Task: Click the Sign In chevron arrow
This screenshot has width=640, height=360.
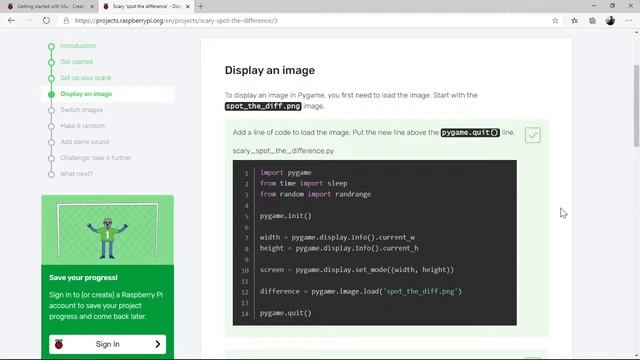Action: [x=158, y=344]
